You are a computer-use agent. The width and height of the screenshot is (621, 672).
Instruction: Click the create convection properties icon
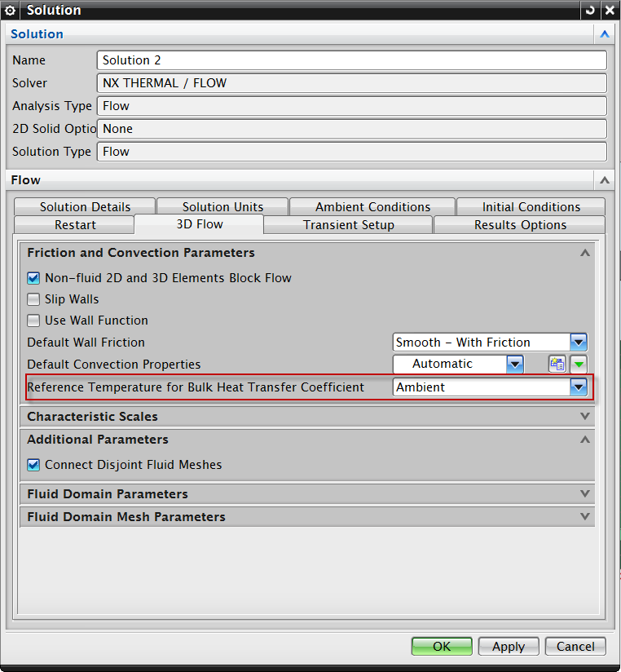pyautogui.click(x=557, y=365)
